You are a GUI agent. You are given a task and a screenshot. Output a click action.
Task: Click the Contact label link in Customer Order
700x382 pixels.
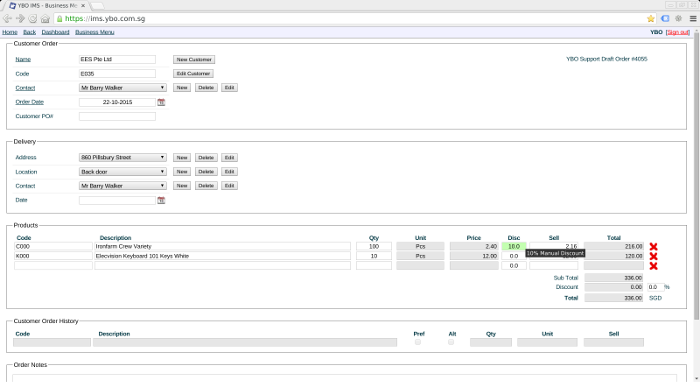click(x=25, y=88)
